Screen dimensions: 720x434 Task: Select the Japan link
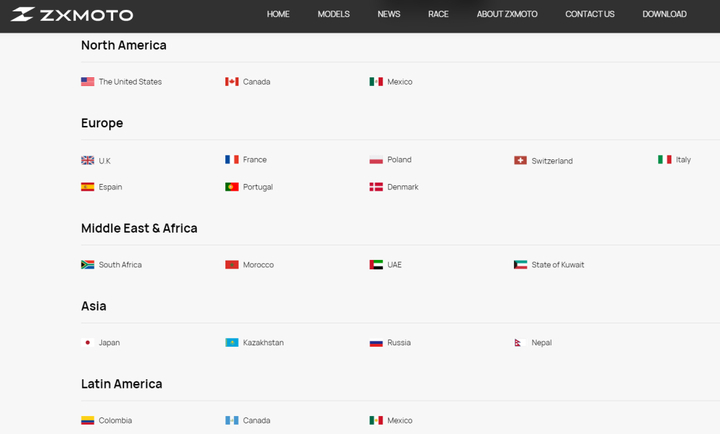click(109, 343)
